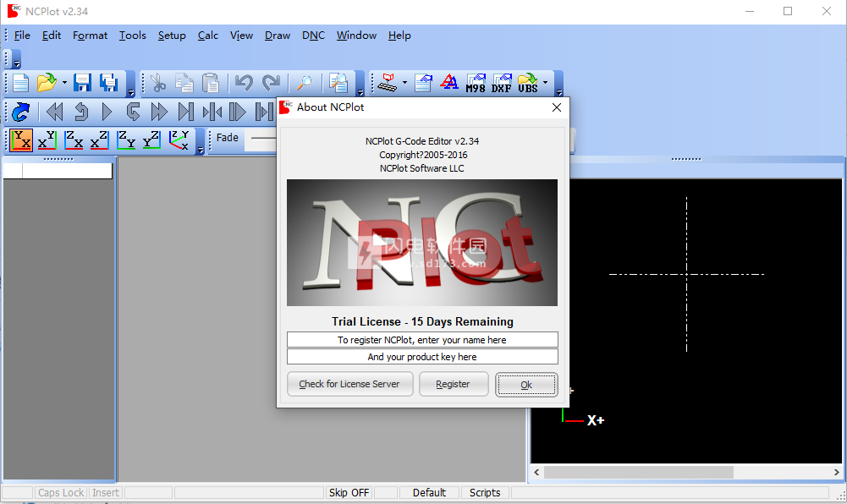
Task: Switch to the ZY plane view with blue left edge
Action: pyautogui.click(x=126, y=140)
